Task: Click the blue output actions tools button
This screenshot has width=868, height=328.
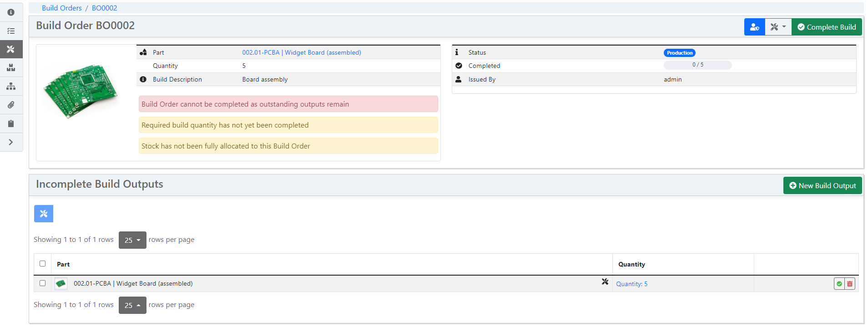Action: (44, 214)
